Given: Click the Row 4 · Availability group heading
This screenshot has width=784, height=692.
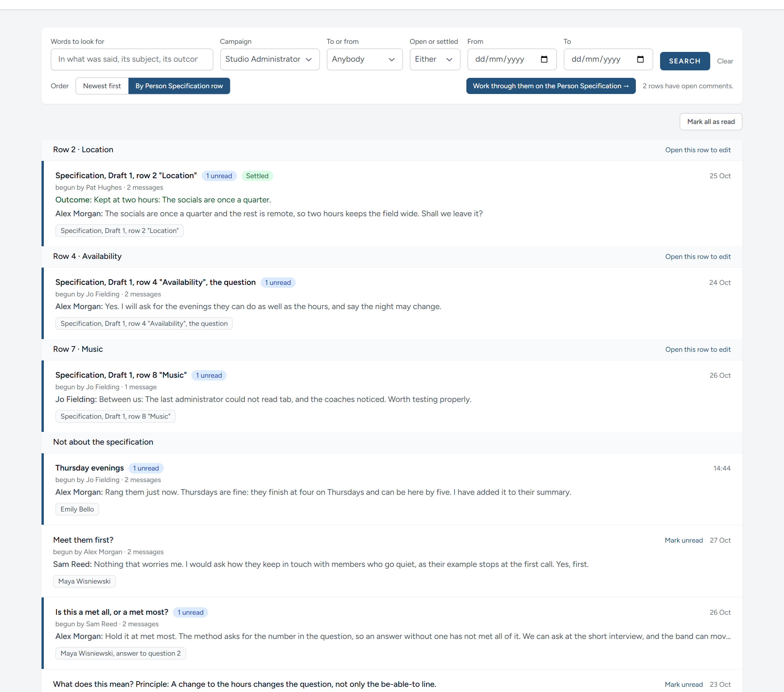Looking at the screenshot, I should (x=87, y=256).
